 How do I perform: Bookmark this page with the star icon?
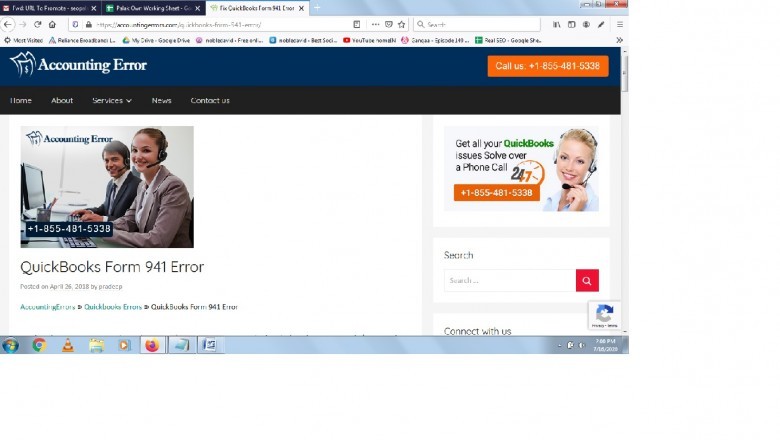tap(401, 24)
